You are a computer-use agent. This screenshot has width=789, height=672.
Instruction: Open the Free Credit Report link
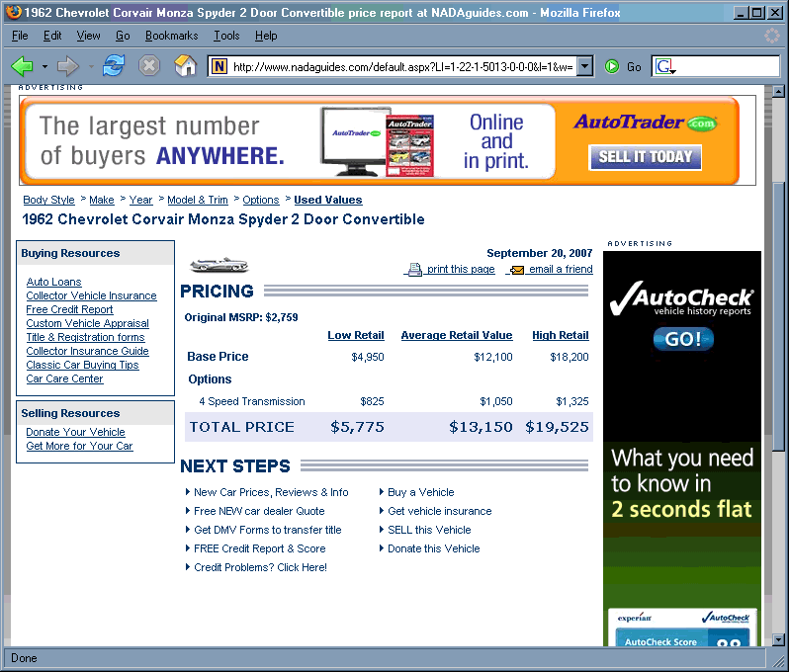coord(69,309)
